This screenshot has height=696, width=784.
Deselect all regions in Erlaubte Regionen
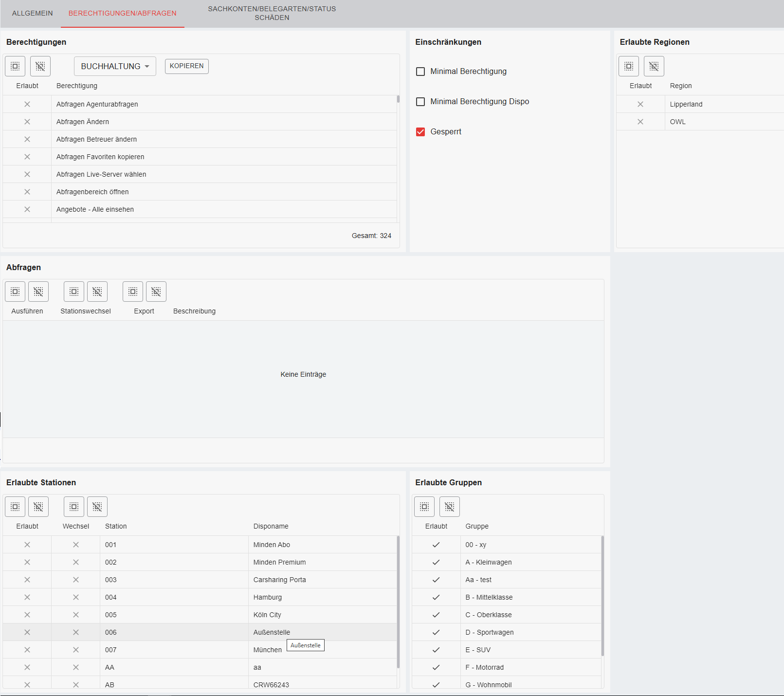click(x=654, y=66)
